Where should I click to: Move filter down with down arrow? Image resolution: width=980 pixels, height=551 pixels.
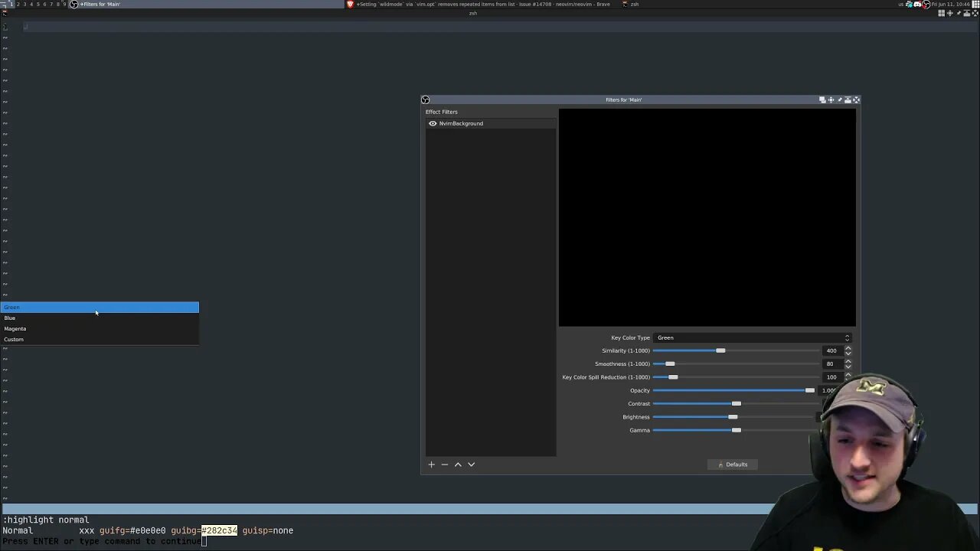click(471, 465)
